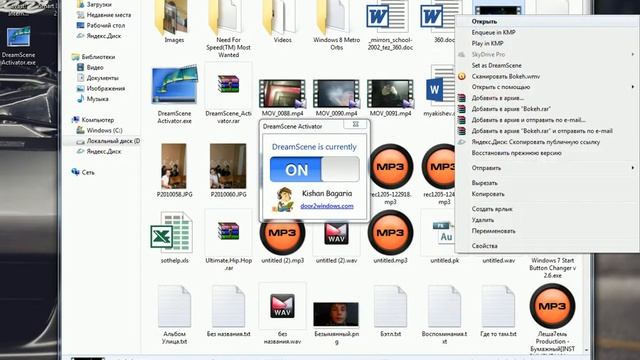Image resolution: width=640 pixels, height=360 pixels.
Task: Select 'Открыть' in the context menu
Action: click(x=484, y=21)
